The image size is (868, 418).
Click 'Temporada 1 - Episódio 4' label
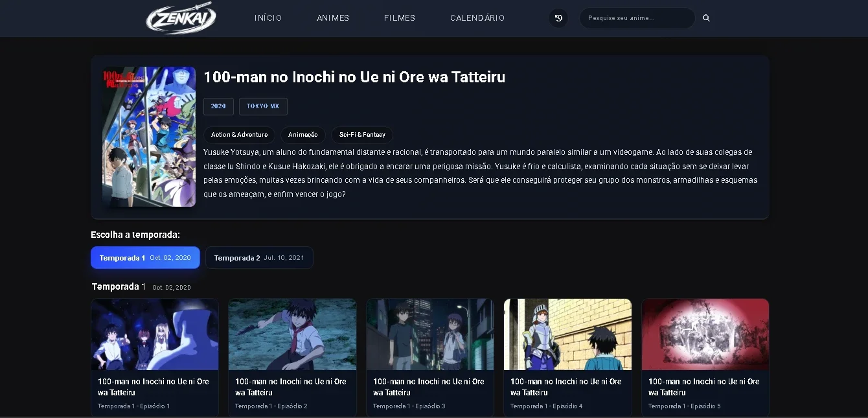pos(547,406)
